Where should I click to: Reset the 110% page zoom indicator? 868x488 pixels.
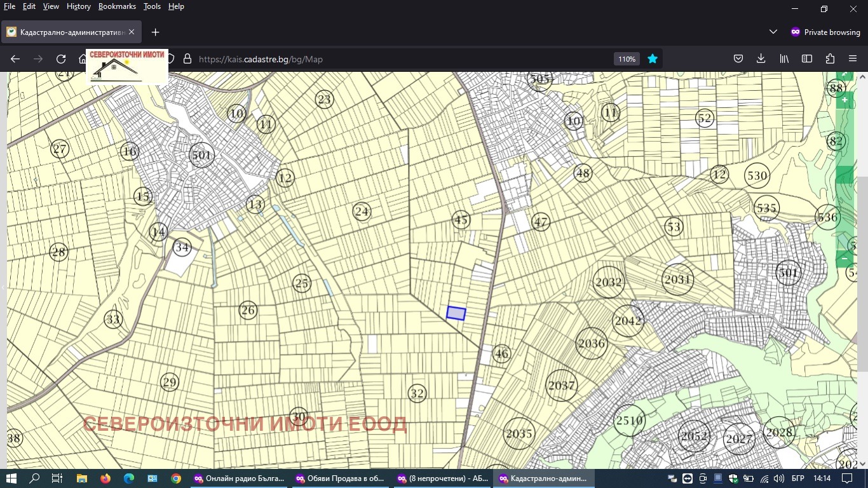[627, 59]
